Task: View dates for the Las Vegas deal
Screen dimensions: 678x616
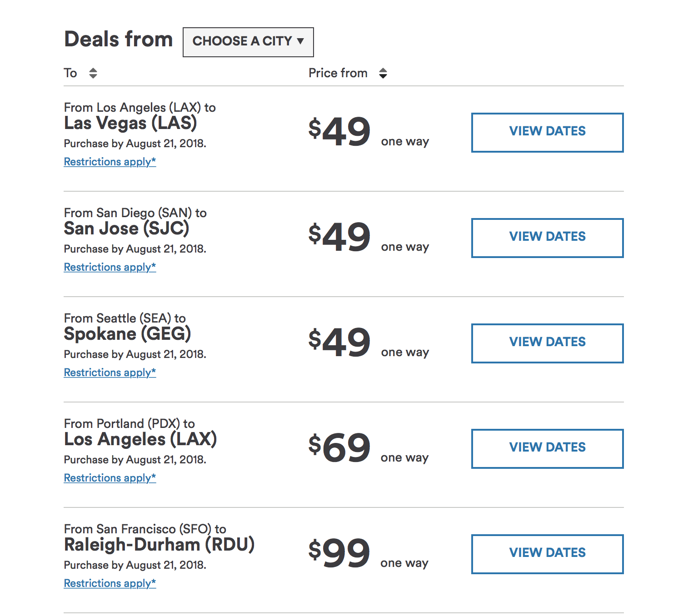Action: point(547,132)
